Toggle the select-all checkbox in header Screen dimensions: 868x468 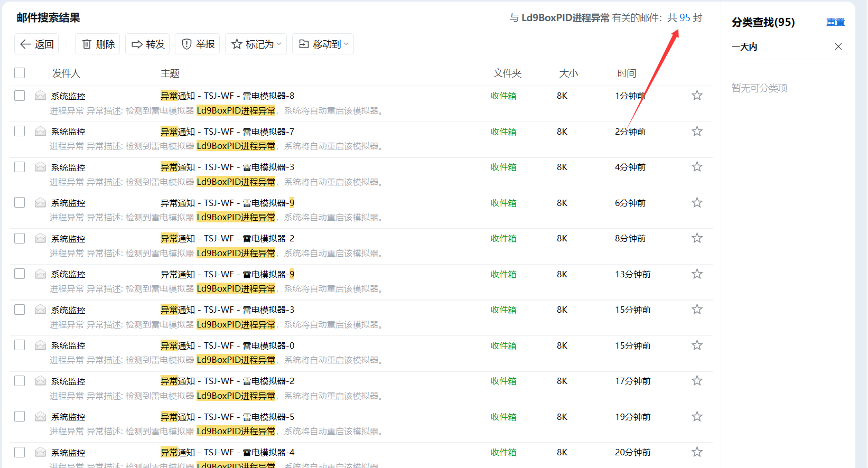tap(20, 73)
